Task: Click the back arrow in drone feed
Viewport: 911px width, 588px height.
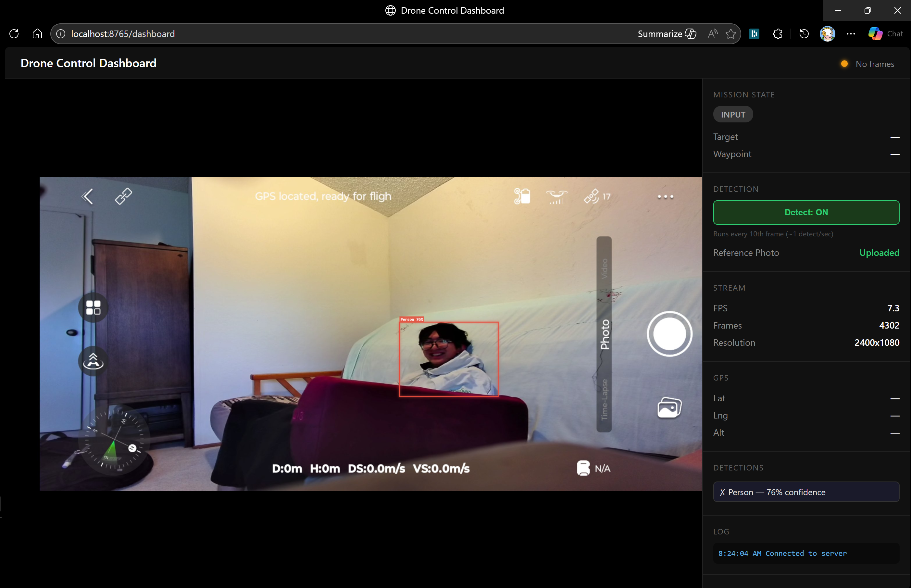Action: click(x=87, y=197)
